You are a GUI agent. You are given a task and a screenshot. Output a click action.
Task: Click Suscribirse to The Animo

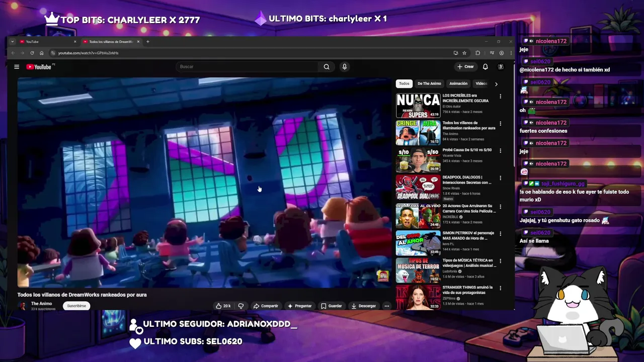(x=76, y=306)
